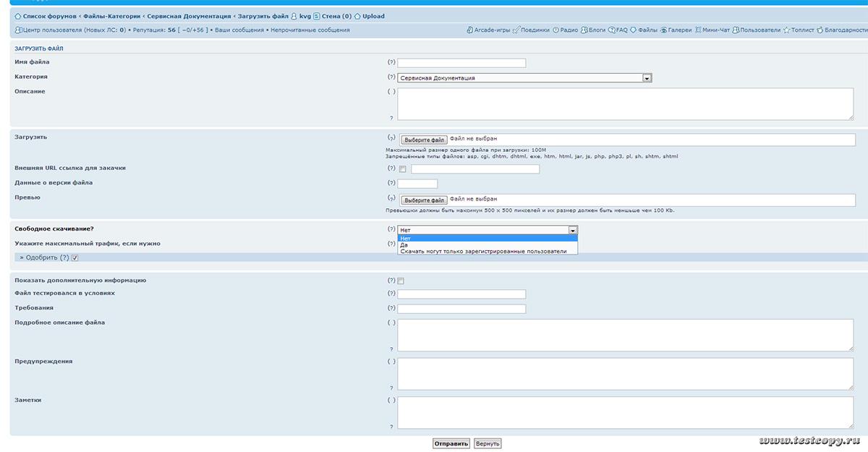Click the Мини-Чат icon
The height and width of the screenshot is (452, 868).
point(698,30)
